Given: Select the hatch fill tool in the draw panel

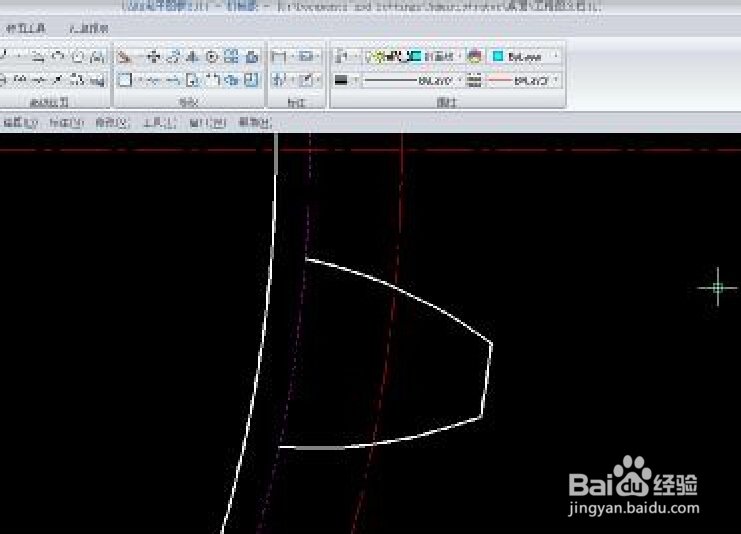Looking at the screenshot, I should [x=97, y=80].
